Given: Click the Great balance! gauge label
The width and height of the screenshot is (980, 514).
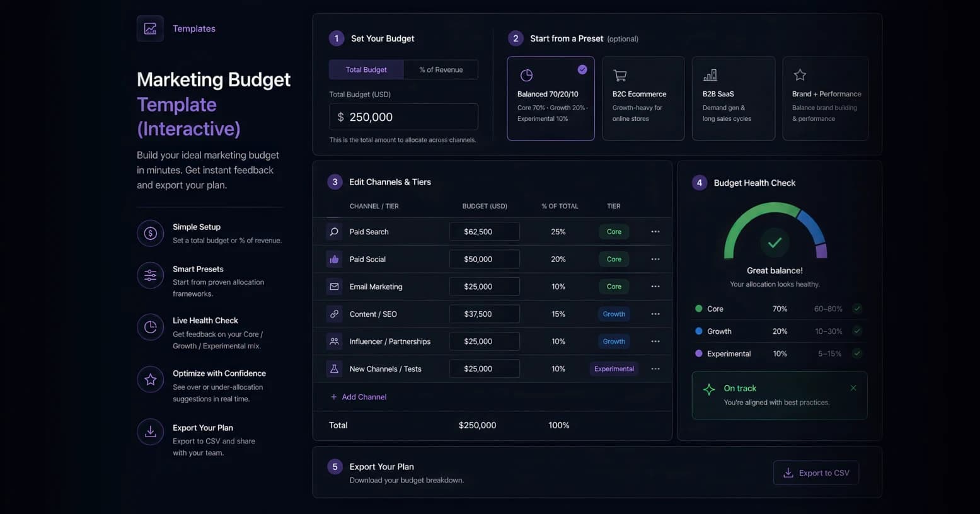Looking at the screenshot, I should point(775,270).
